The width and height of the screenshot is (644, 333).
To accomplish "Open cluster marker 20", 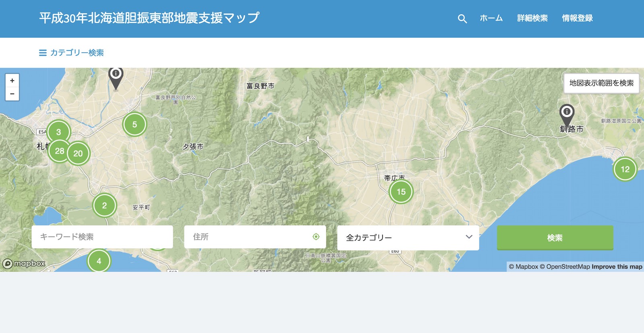I will point(78,153).
